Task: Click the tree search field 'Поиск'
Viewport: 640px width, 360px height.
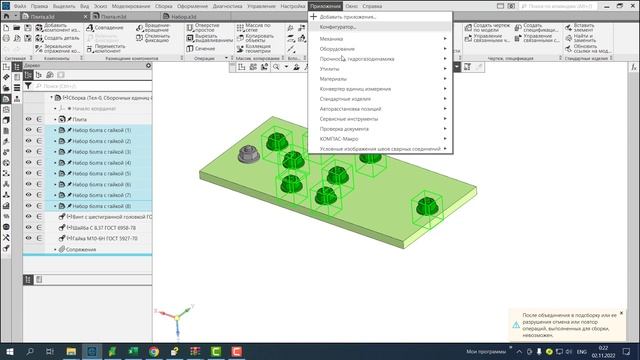Action: [x=93, y=86]
